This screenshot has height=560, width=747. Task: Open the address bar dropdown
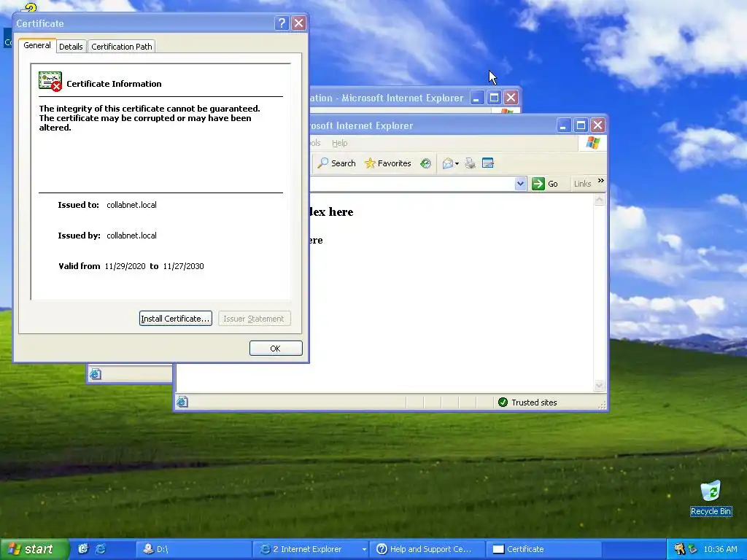tap(520, 184)
